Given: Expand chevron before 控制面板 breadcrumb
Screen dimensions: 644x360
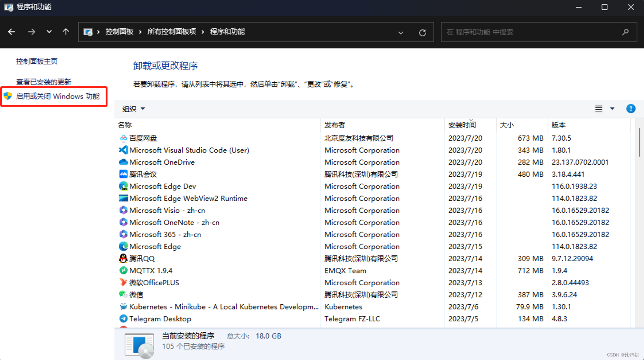Looking at the screenshot, I should (98, 32).
